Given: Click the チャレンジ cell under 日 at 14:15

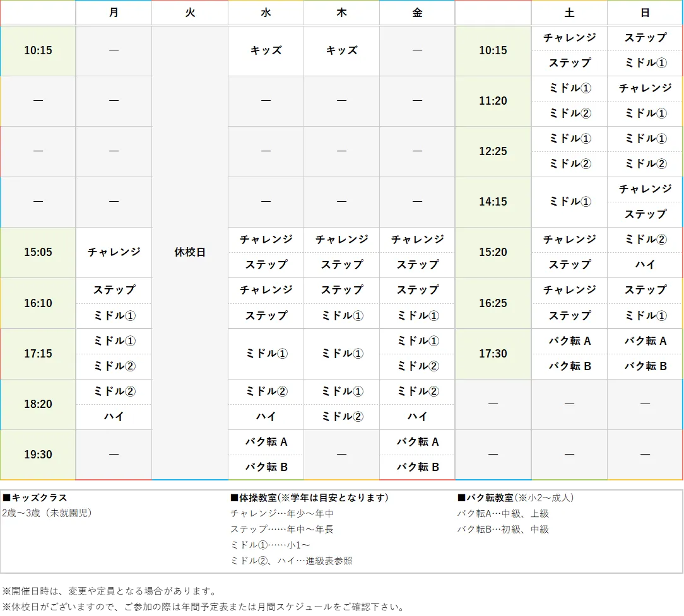Looking at the screenshot, I should pos(645,189).
